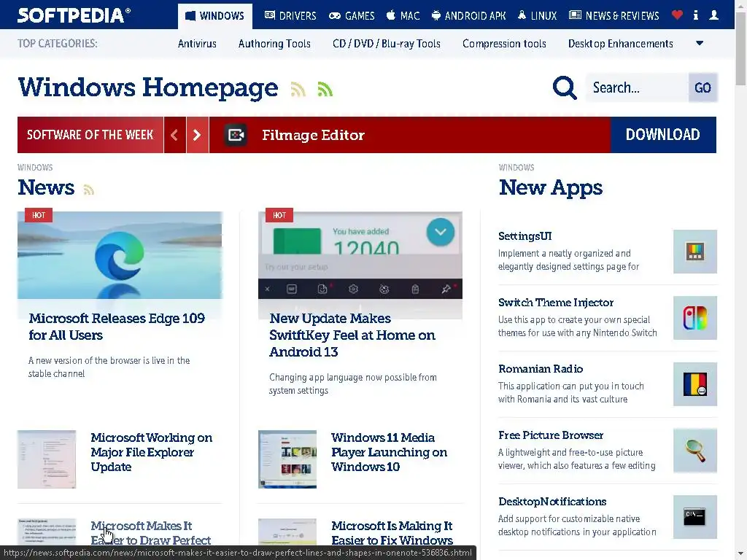Image resolution: width=747 pixels, height=560 pixels.
Task: Switch to the Android APK section
Action: 469,16
